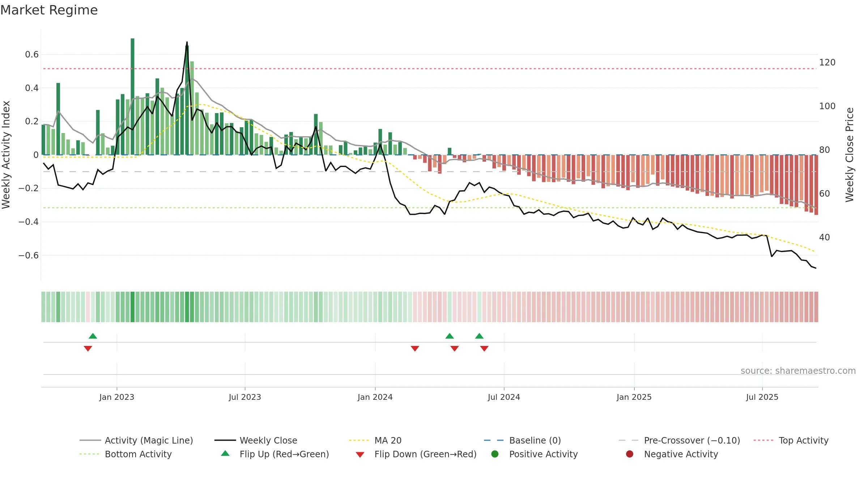Click the 120 tick on the right axis

827,63
